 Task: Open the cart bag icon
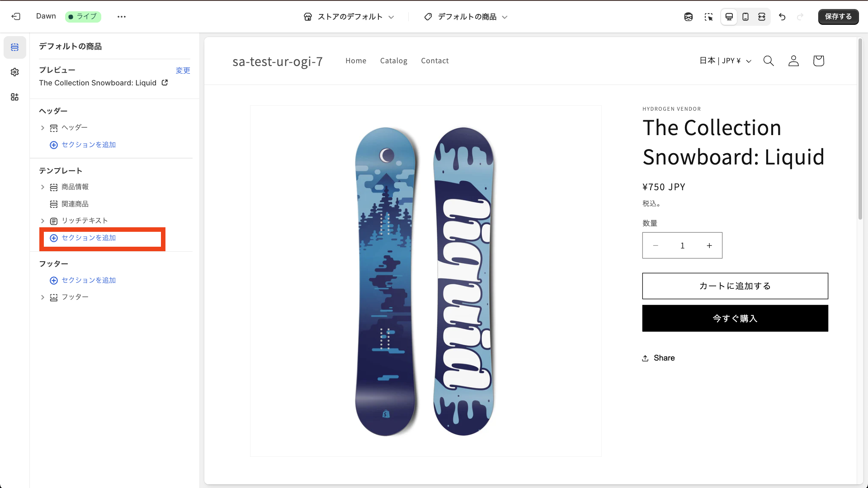[x=818, y=61]
